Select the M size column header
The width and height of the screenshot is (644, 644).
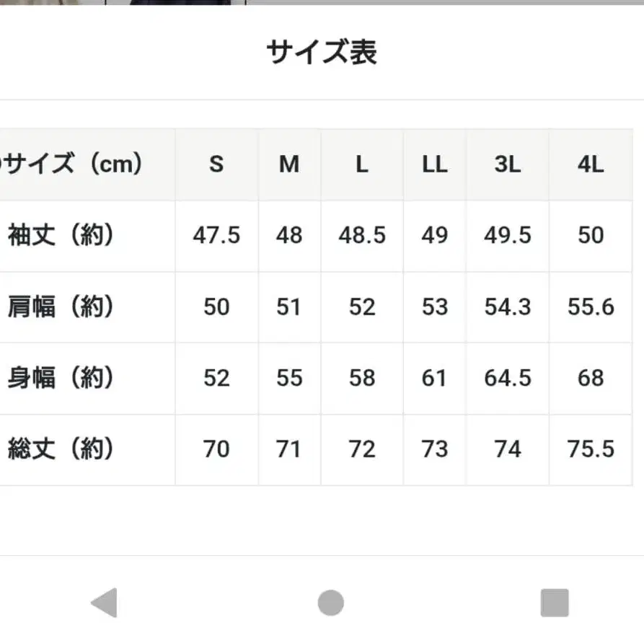coord(289,164)
